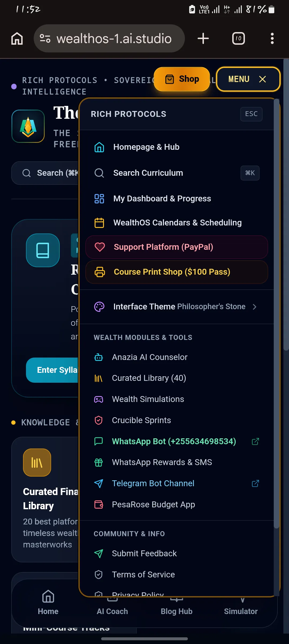
Task: Open the site settings icon in the address bar
Action: [x=45, y=39]
